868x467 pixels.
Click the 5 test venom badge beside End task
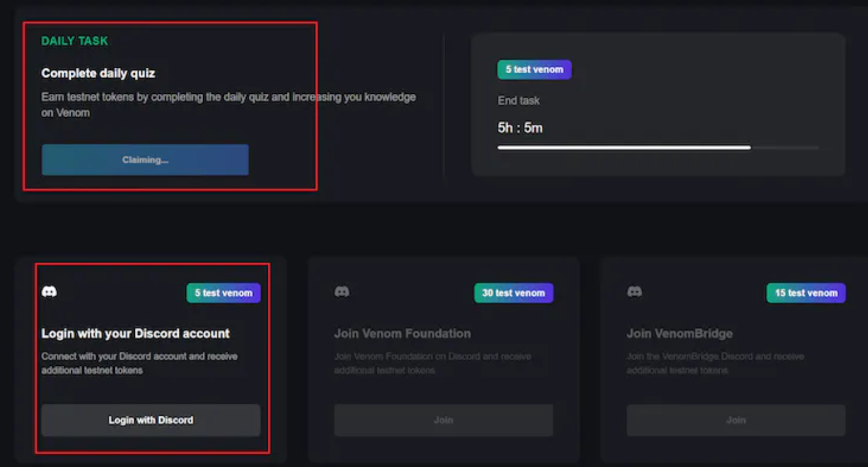point(534,70)
